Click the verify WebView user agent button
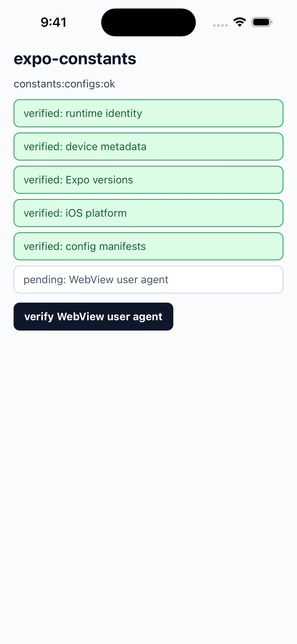297x644 pixels. 93,316
